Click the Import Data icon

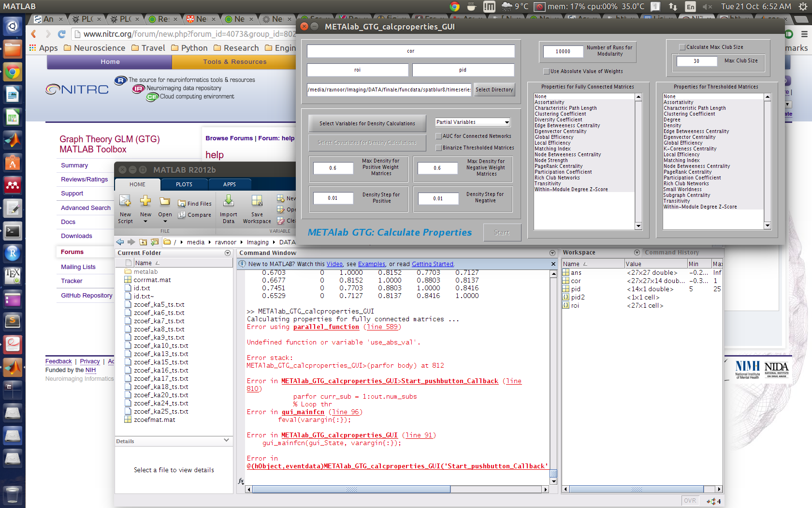tap(228, 201)
